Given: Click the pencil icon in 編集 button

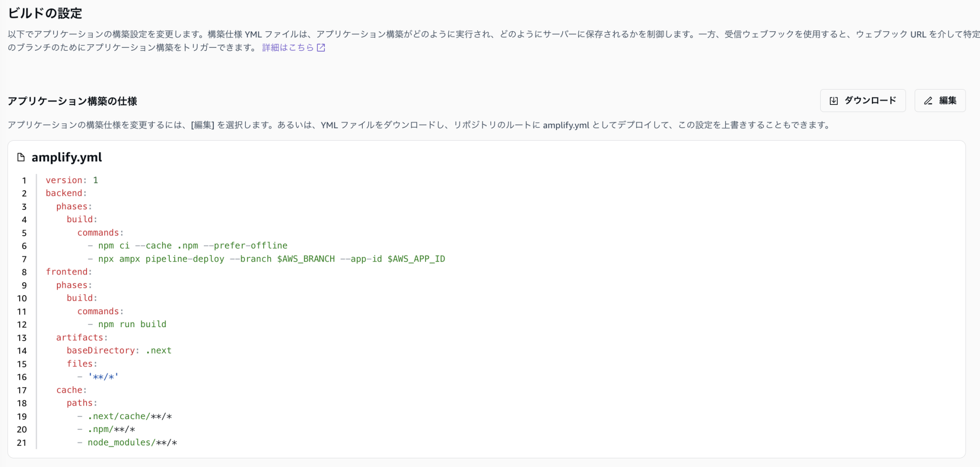Looking at the screenshot, I should (928, 101).
